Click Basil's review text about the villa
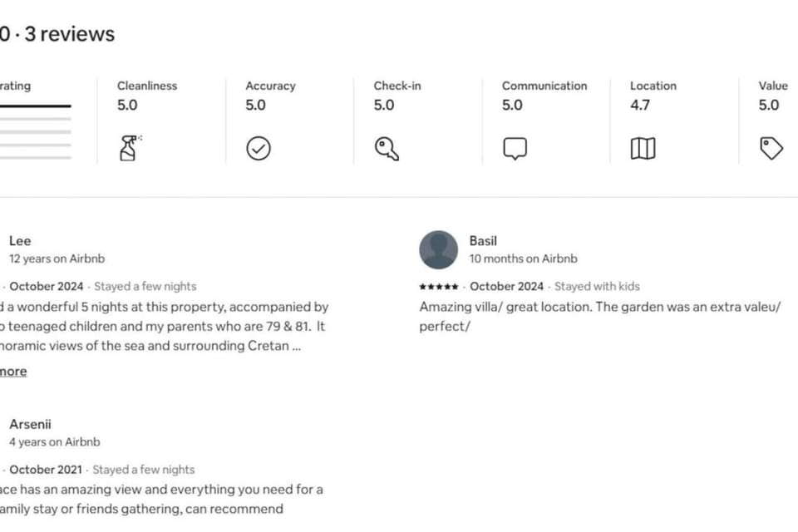The width and height of the screenshot is (798, 532). pos(599,317)
